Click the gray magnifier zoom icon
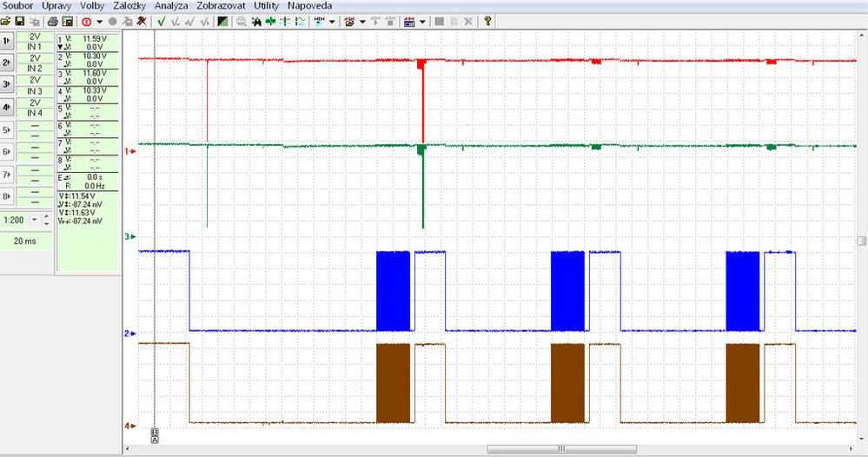The width and height of the screenshot is (868, 457). [x=242, y=22]
